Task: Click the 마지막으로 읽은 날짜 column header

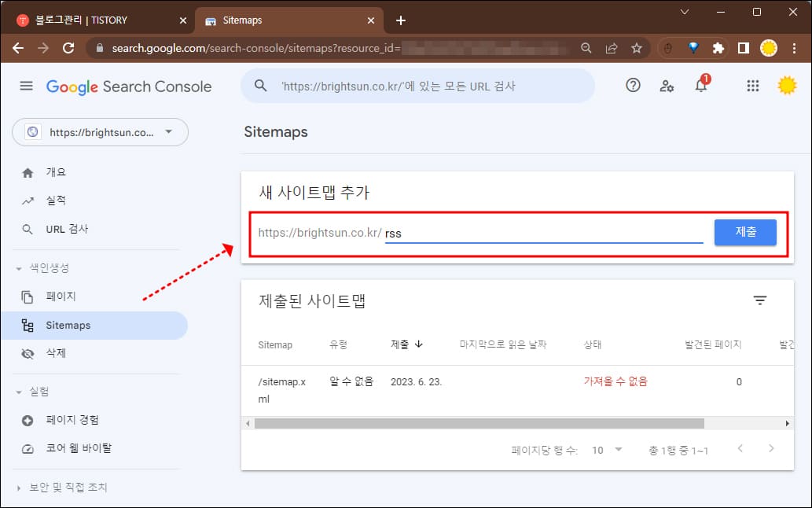Action: [x=503, y=344]
